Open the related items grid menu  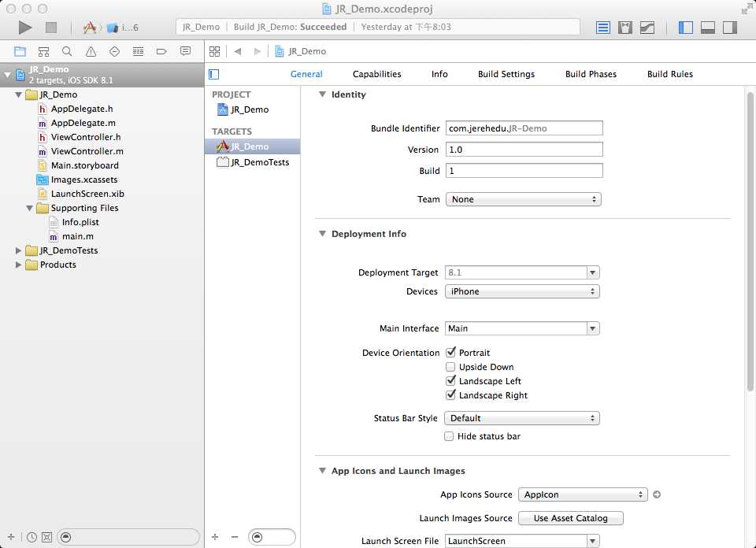(214, 51)
